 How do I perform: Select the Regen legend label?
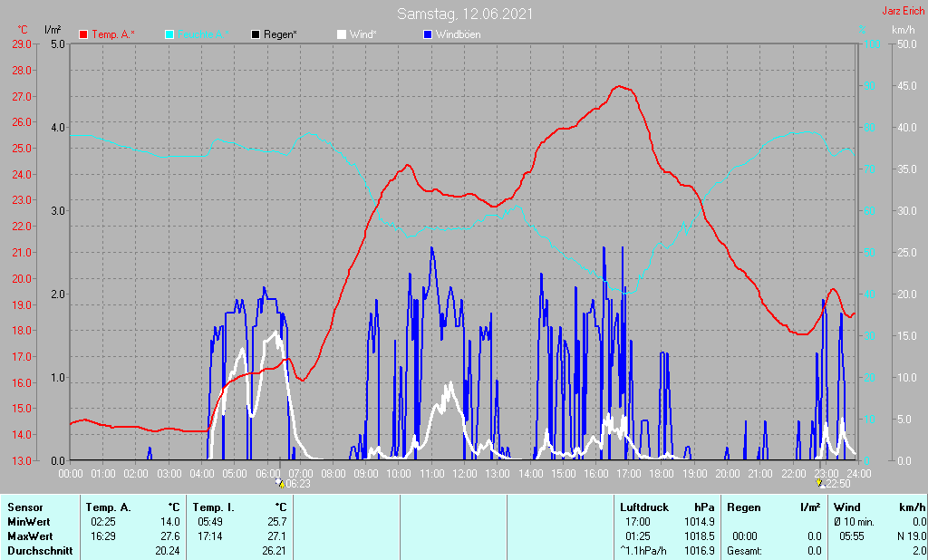click(x=280, y=34)
